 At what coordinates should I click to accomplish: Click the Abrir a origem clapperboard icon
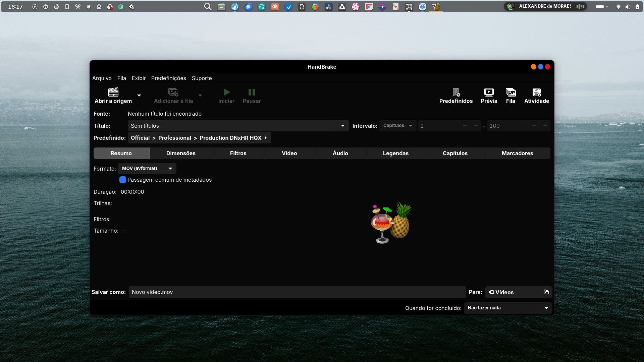click(x=113, y=92)
